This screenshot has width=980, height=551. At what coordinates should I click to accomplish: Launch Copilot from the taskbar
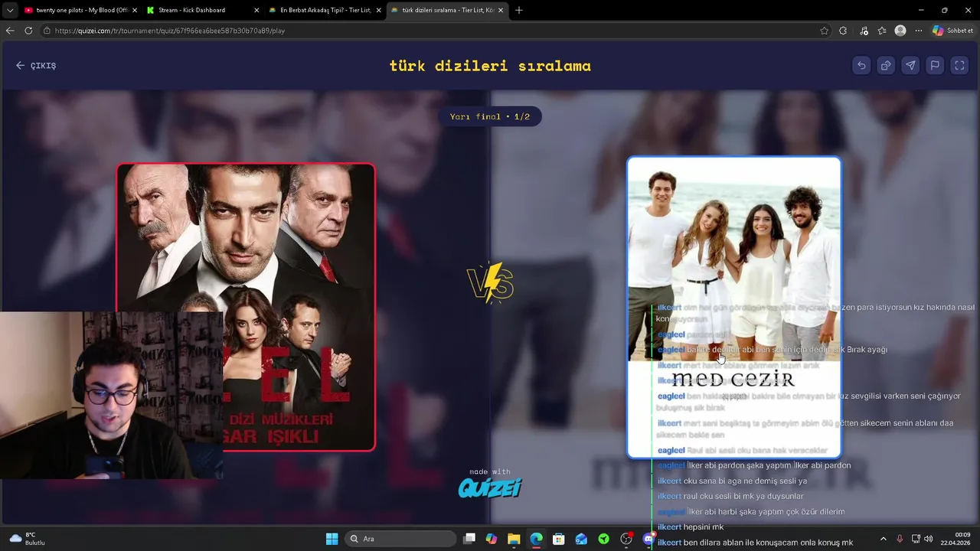tap(491, 539)
